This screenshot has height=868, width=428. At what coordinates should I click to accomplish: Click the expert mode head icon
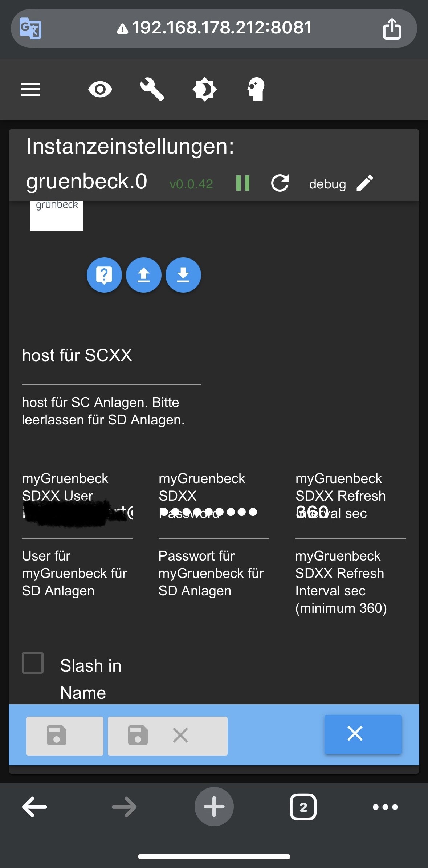point(256,89)
